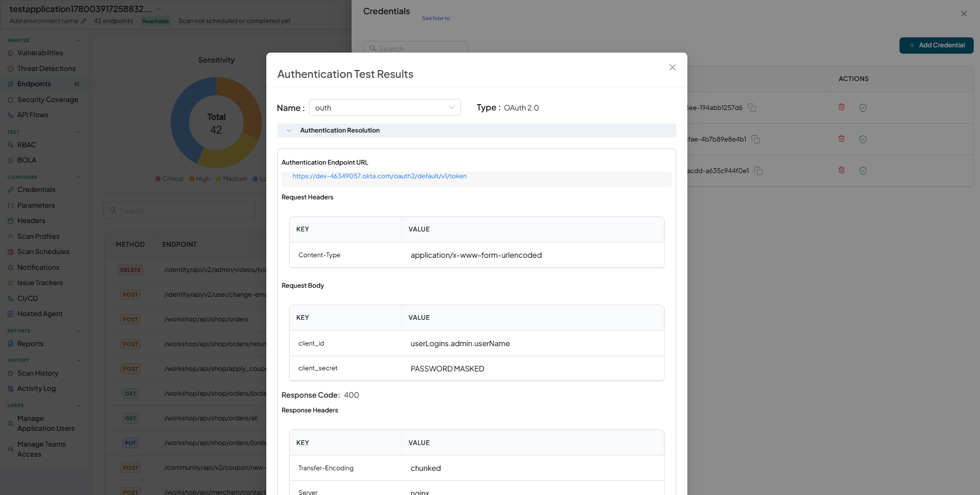Viewport: 980px width, 495px height.
Task: Click the application/x-www-form-urlencoded value
Action: [x=476, y=255]
